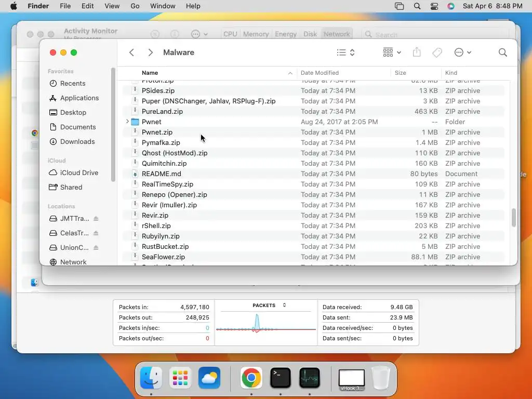
Task: Select RustBucket.zip file
Action: tap(314, 247)
